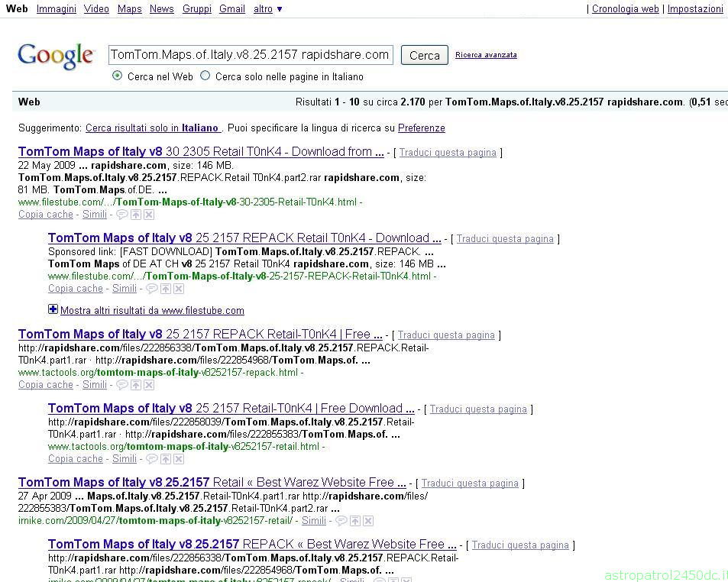The height and width of the screenshot is (582, 728).
Task: Click comment icon for tactools repack.html result
Action: tap(122, 385)
